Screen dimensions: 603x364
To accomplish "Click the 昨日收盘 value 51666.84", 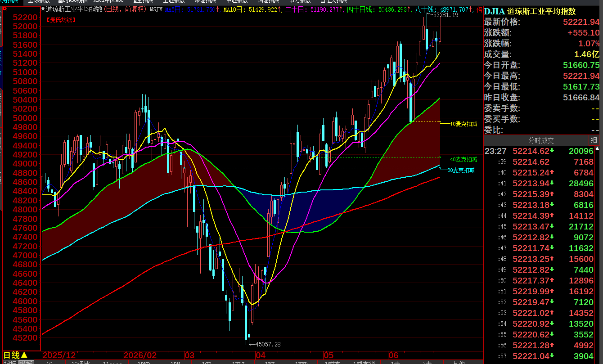I will pyautogui.click(x=581, y=98).
